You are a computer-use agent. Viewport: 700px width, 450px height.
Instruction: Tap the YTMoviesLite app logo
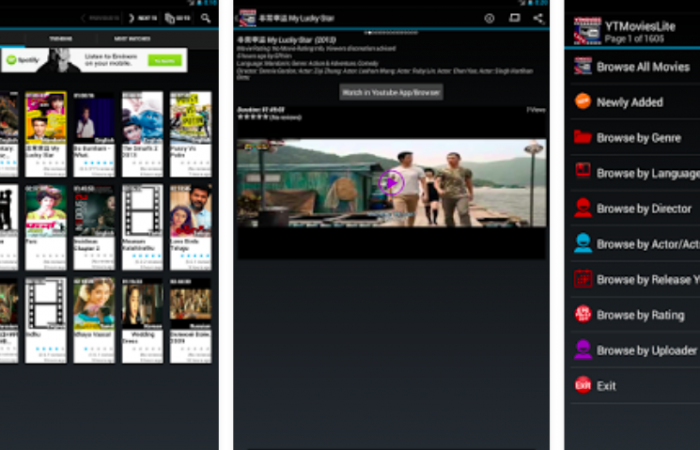click(x=587, y=31)
